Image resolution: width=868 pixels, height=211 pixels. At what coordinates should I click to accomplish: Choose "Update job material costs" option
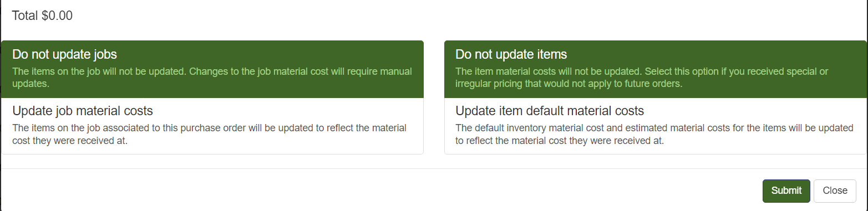[212, 126]
